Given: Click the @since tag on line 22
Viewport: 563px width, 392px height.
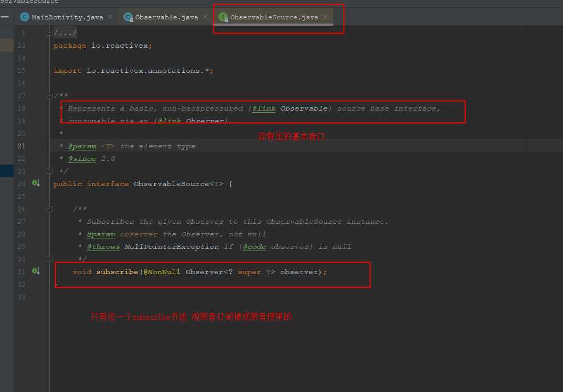Looking at the screenshot, I should pos(82,159).
